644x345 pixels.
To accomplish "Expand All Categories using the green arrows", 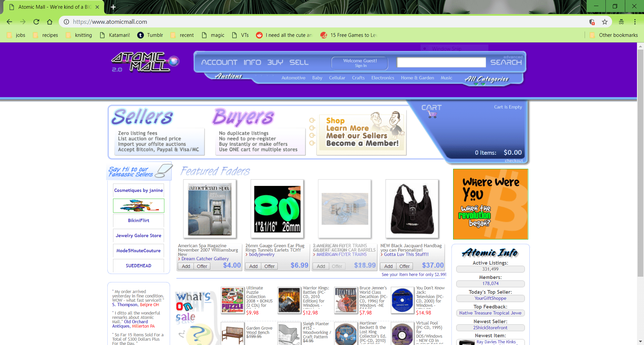I will coord(480,84).
